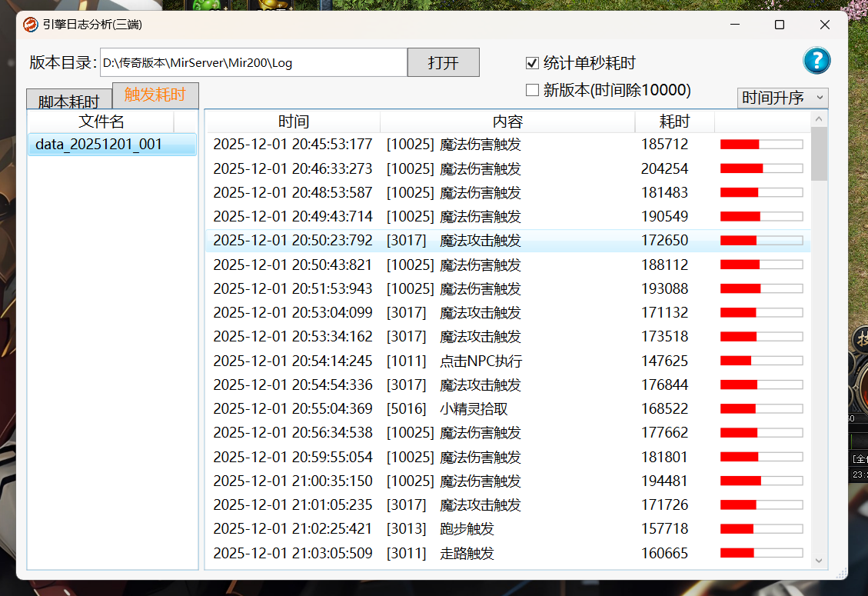Click the red bar of 小精灵拾取 row

coord(737,408)
